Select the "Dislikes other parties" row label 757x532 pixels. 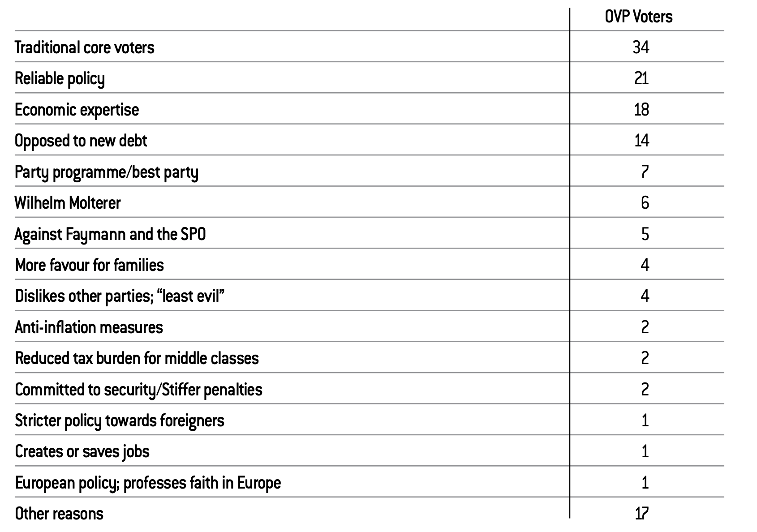click(x=120, y=296)
